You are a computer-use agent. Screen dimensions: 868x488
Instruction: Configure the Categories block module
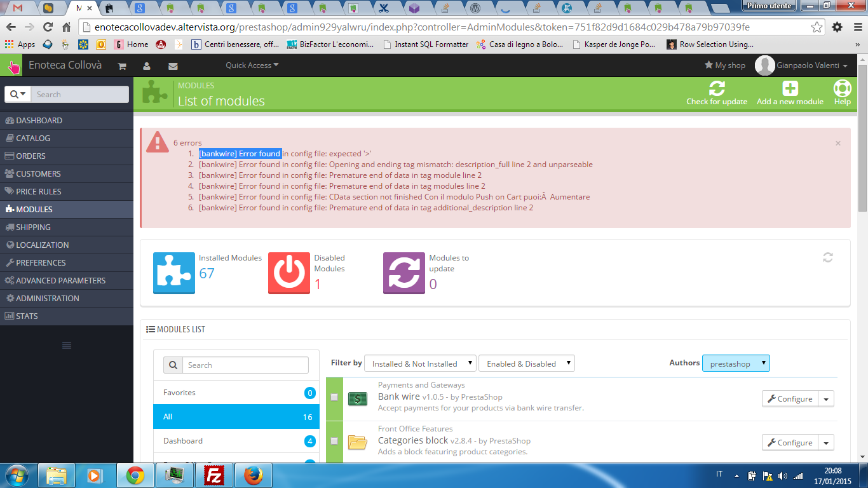click(x=790, y=442)
